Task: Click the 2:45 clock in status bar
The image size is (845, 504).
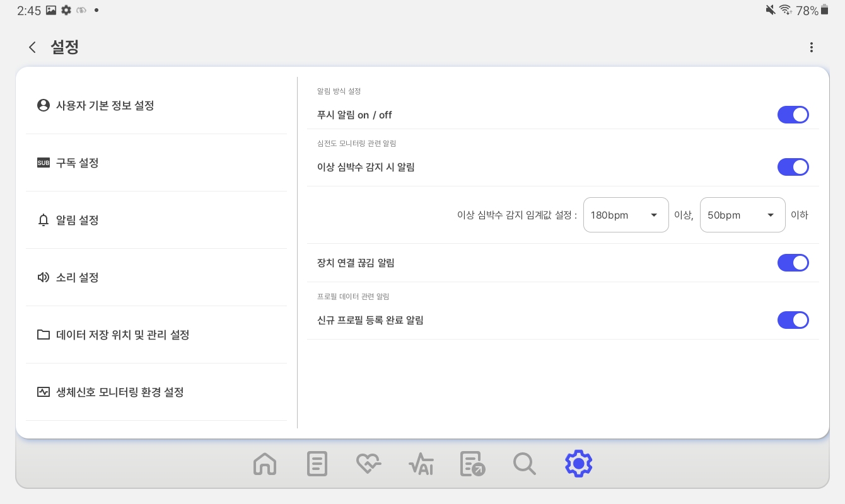Action: pos(29,10)
